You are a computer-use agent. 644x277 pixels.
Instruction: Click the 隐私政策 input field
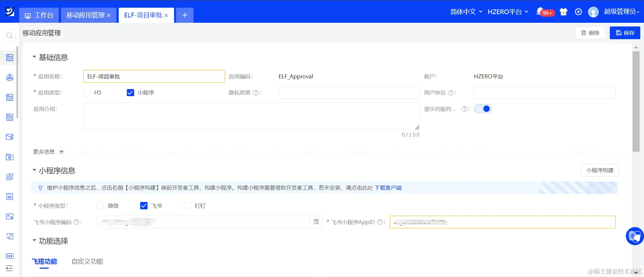click(x=349, y=92)
